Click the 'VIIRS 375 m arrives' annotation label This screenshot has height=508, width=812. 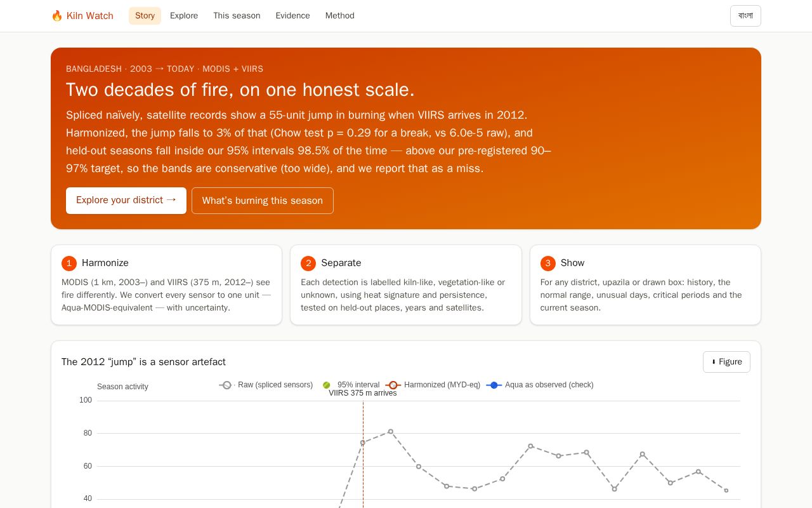[x=363, y=393]
